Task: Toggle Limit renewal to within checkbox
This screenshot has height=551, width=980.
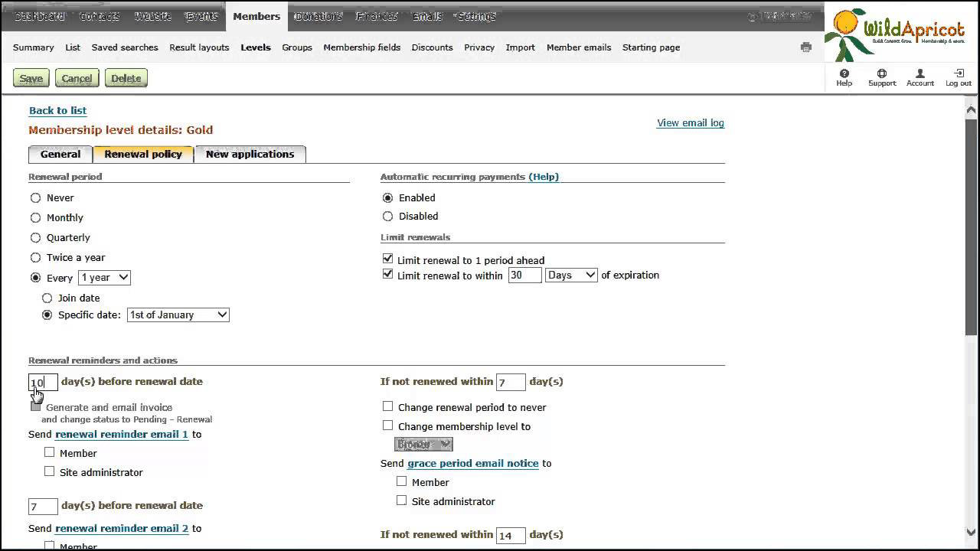Action: pyautogui.click(x=387, y=274)
